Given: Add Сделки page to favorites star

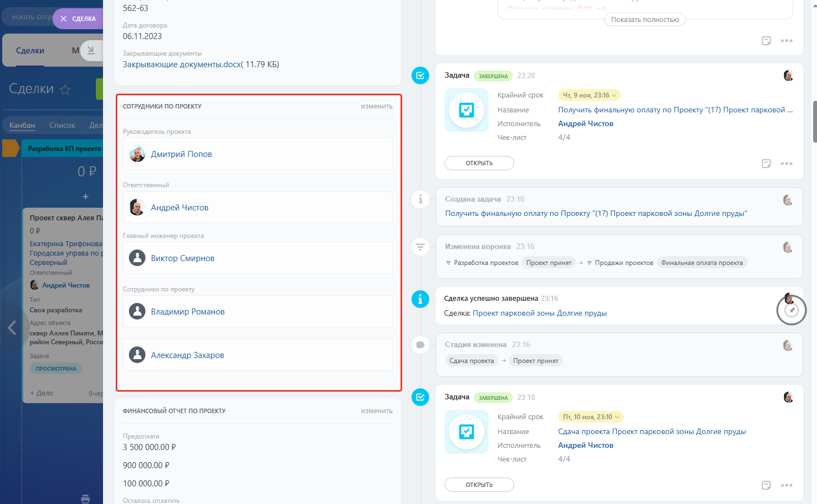Looking at the screenshot, I should (x=65, y=90).
